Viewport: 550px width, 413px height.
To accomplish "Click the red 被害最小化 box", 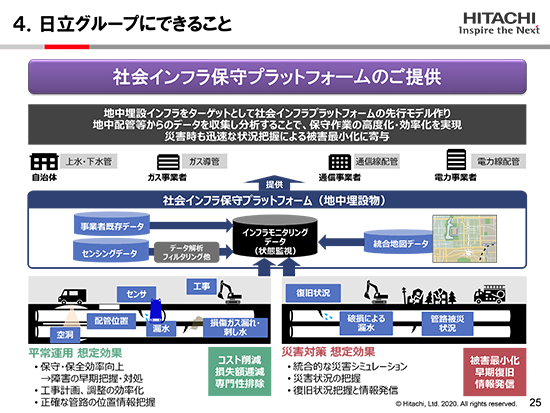I will pyautogui.click(x=495, y=372).
